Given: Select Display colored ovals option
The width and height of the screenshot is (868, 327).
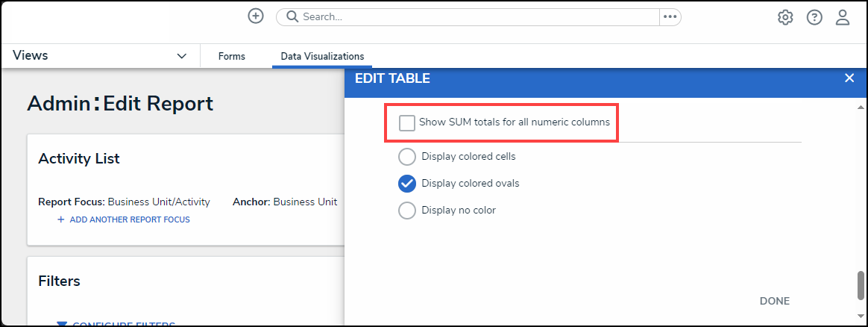Looking at the screenshot, I should [x=407, y=184].
